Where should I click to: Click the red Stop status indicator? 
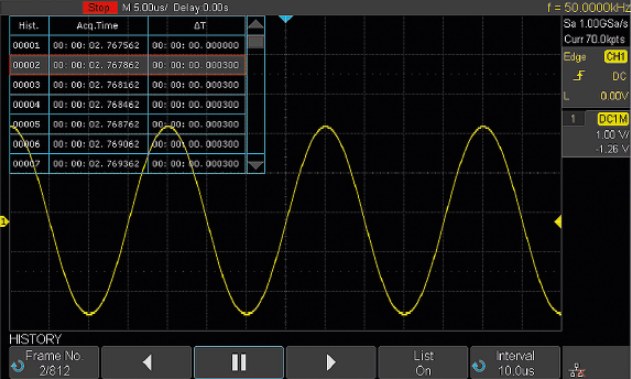[99, 7]
